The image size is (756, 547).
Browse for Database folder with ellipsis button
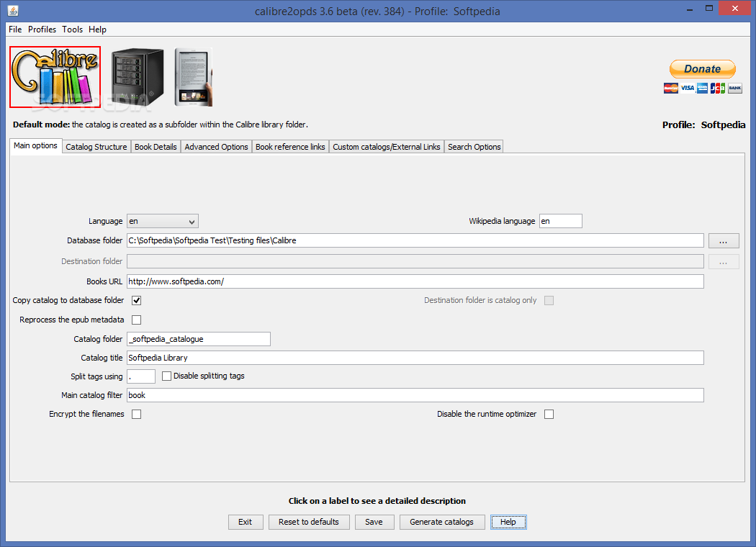coord(723,241)
